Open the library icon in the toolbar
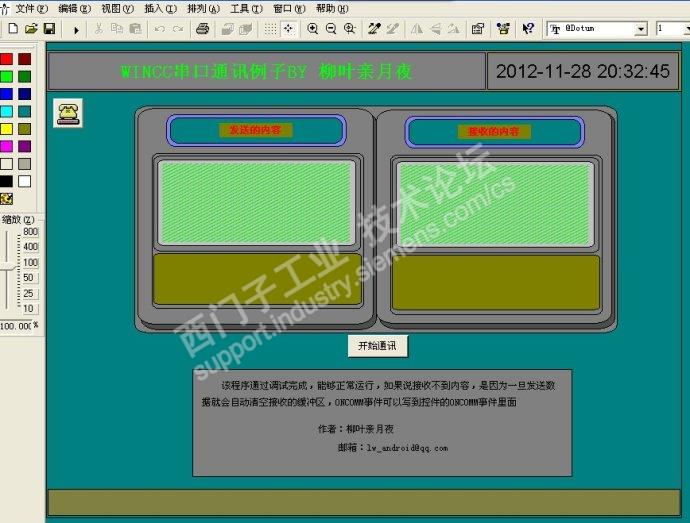The width and height of the screenshot is (690, 523). pos(503,29)
